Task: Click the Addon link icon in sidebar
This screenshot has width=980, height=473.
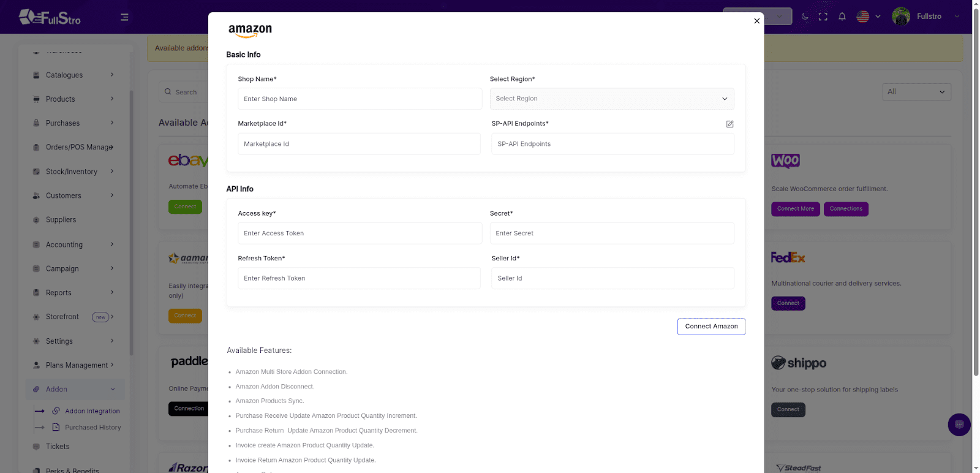Action: click(36, 389)
